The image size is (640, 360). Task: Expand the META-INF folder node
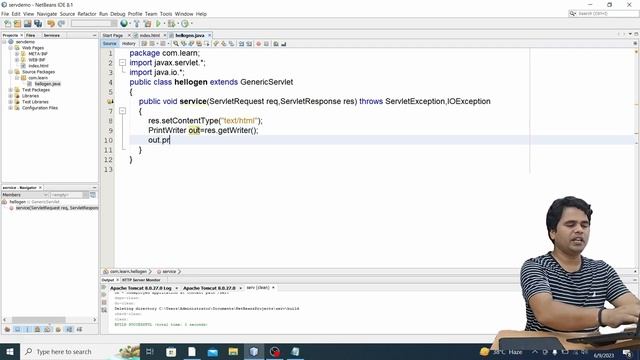(x=17, y=54)
